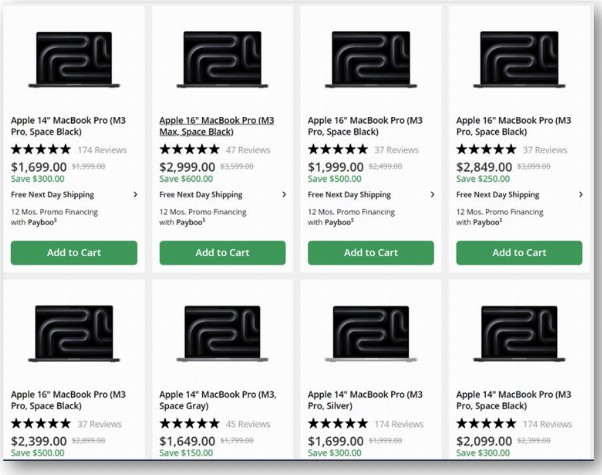Open Payboo financing under the $2,999.00 MacBook
Screen dimensions: 602x475
coord(203,217)
